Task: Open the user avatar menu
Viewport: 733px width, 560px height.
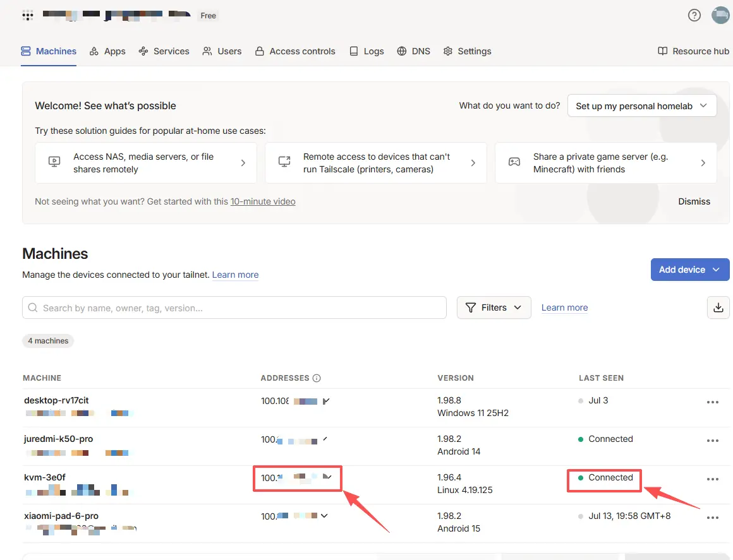Action: tap(720, 15)
